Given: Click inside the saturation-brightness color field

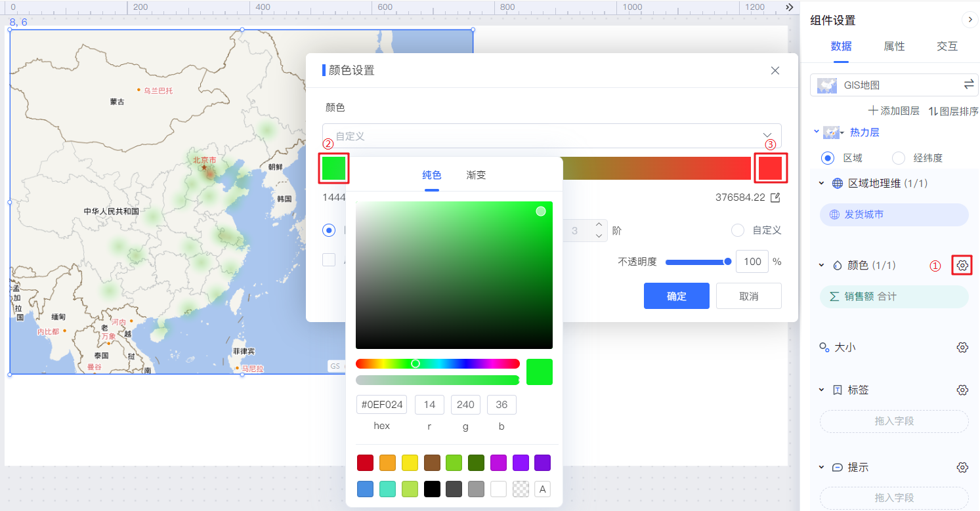Looking at the screenshot, I should click(454, 275).
